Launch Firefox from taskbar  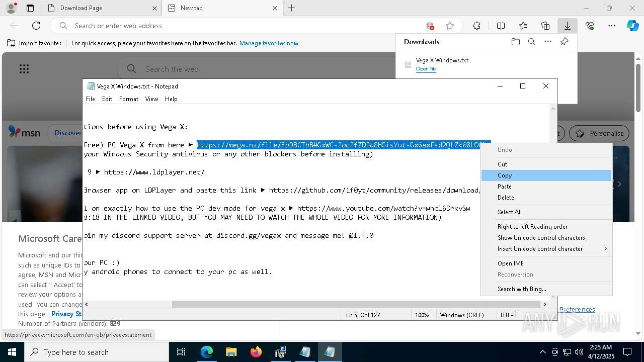(256, 352)
